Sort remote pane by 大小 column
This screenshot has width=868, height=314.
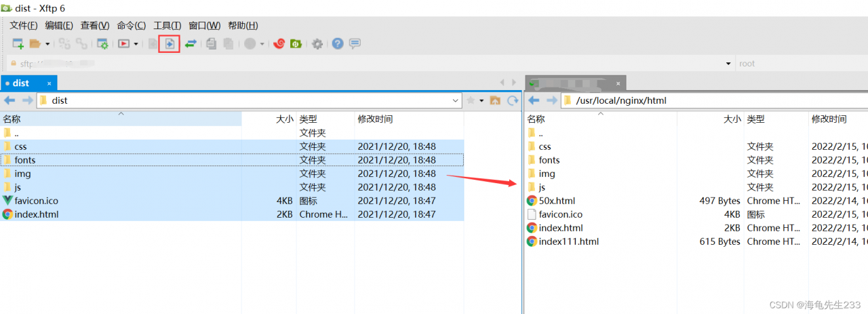click(x=710, y=119)
